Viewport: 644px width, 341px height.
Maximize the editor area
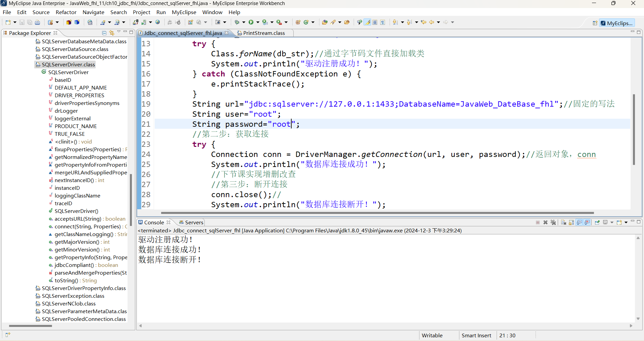[x=639, y=32]
